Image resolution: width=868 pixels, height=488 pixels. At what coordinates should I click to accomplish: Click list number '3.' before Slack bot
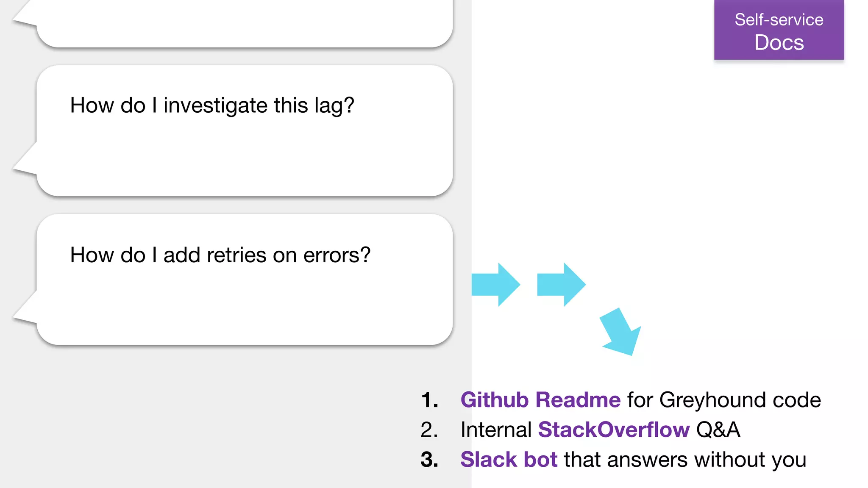[x=429, y=460]
